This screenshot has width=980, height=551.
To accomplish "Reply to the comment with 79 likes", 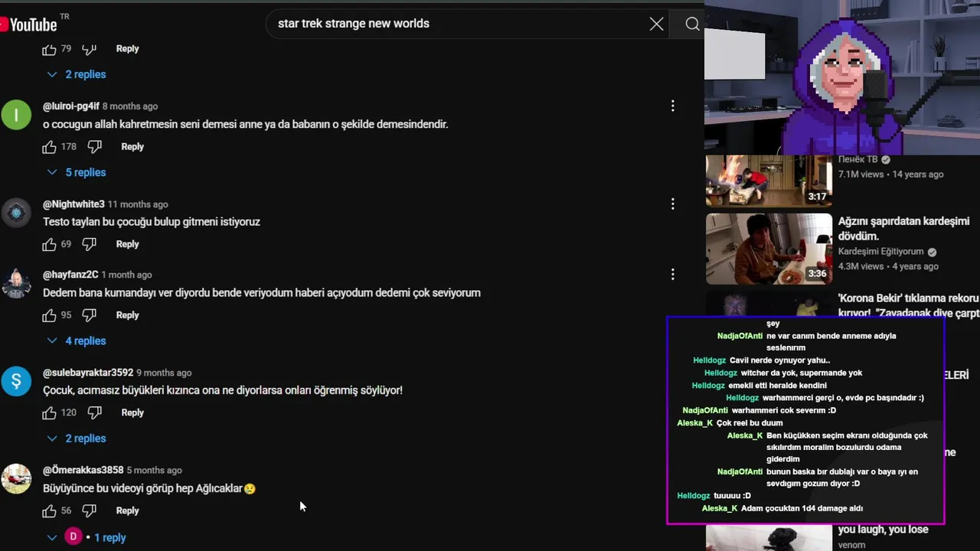I will tap(127, 49).
